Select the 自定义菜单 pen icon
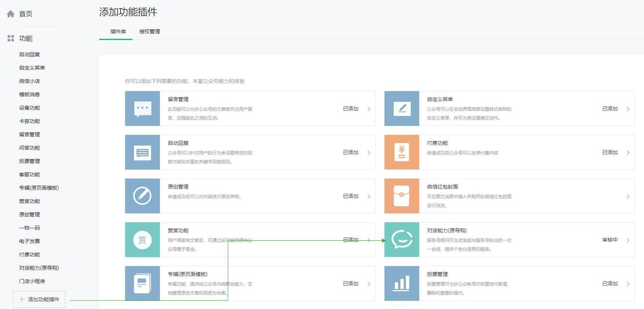The height and width of the screenshot is (309, 644). click(401, 108)
